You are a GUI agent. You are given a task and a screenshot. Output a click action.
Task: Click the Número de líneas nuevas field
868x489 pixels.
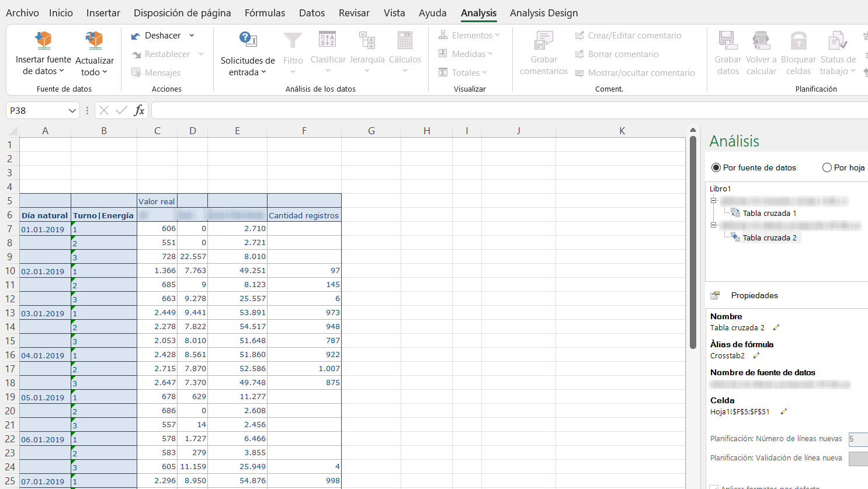[858, 439]
